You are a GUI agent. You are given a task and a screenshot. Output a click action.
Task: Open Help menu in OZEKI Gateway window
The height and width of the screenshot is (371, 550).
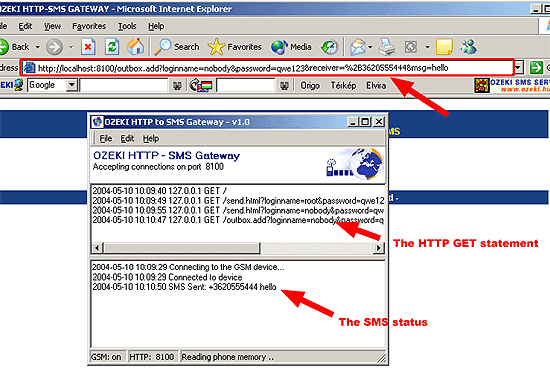coord(151,139)
